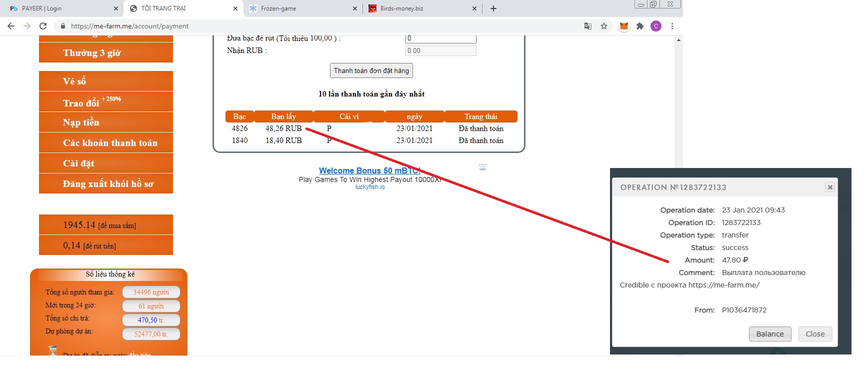The image size is (868, 384).
Task: Focus the address bar URL
Action: coord(130,26)
